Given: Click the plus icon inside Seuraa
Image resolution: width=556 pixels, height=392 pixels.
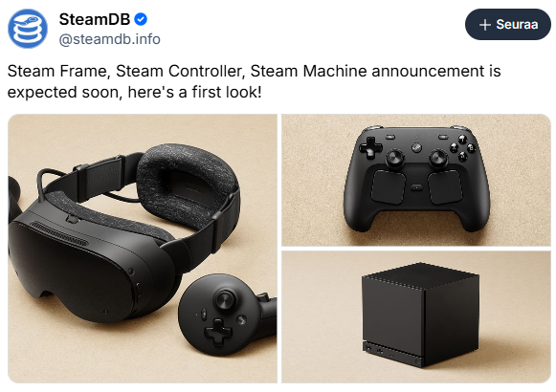Looking at the screenshot, I should (485, 25).
